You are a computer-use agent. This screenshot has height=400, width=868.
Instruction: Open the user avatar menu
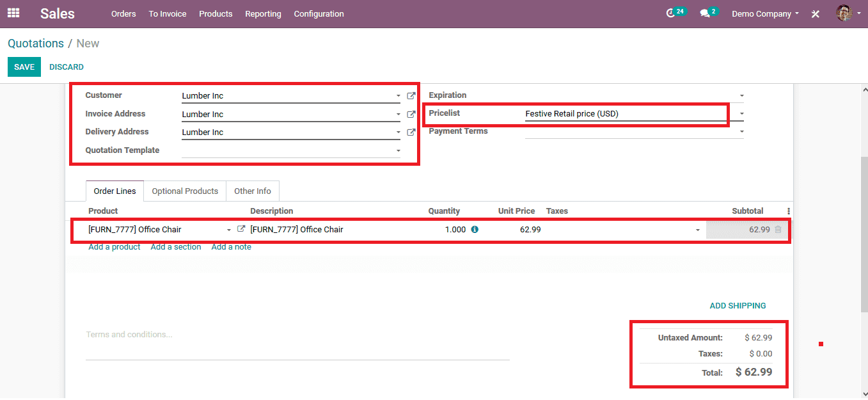point(848,13)
